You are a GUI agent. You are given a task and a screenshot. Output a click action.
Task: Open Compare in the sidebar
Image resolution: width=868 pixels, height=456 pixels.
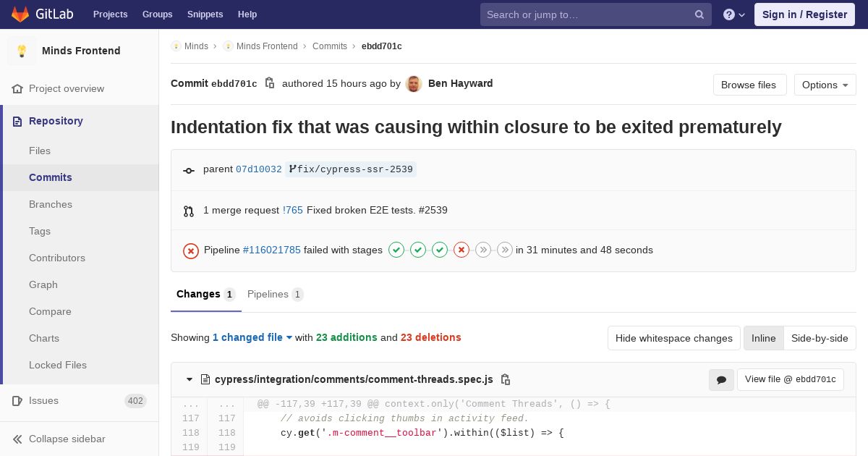50,311
